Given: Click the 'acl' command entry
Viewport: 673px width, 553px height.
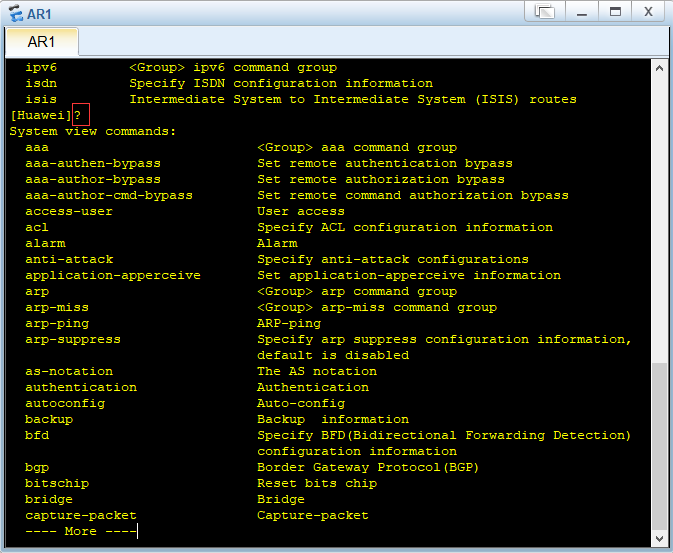Looking at the screenshot, I should (37, 227).
